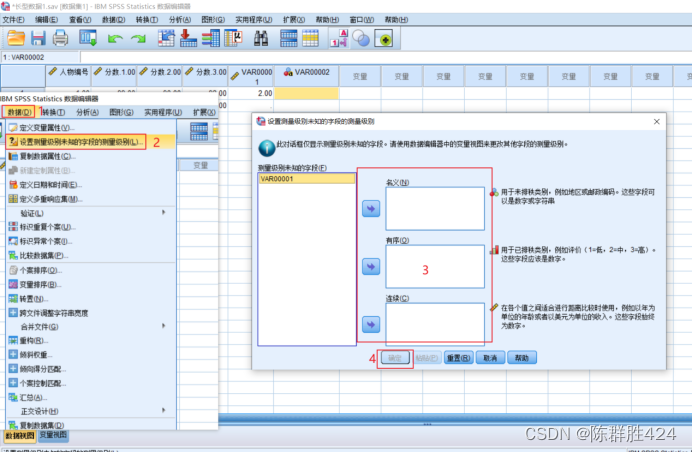Open 文件(F) in the top menu bar

(x=13, y=20)
